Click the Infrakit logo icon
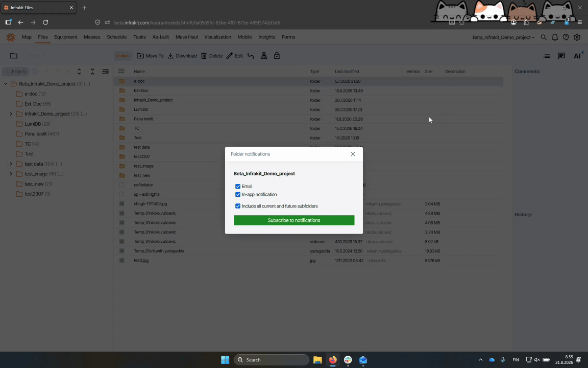This screenshot has width=588, height=368. click(x=11, y=37)
